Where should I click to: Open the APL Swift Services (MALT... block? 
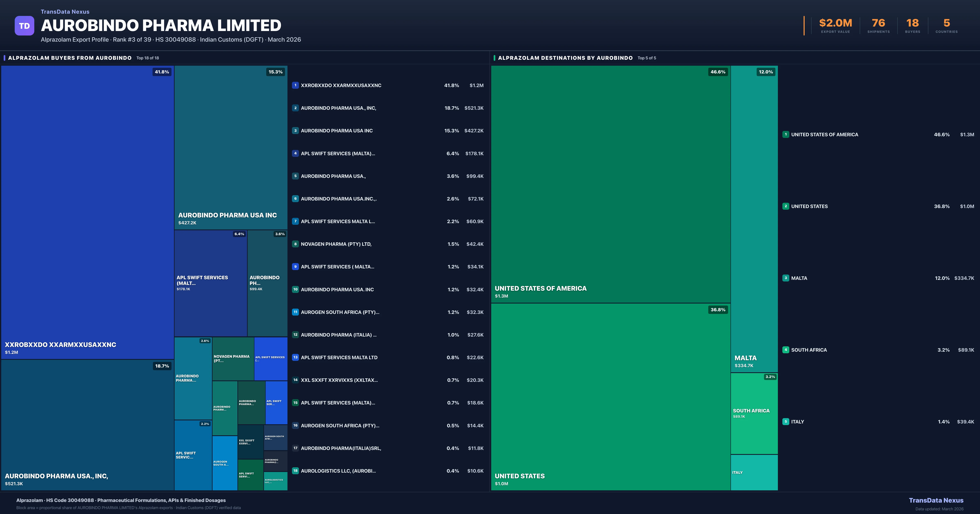(210, 283)
